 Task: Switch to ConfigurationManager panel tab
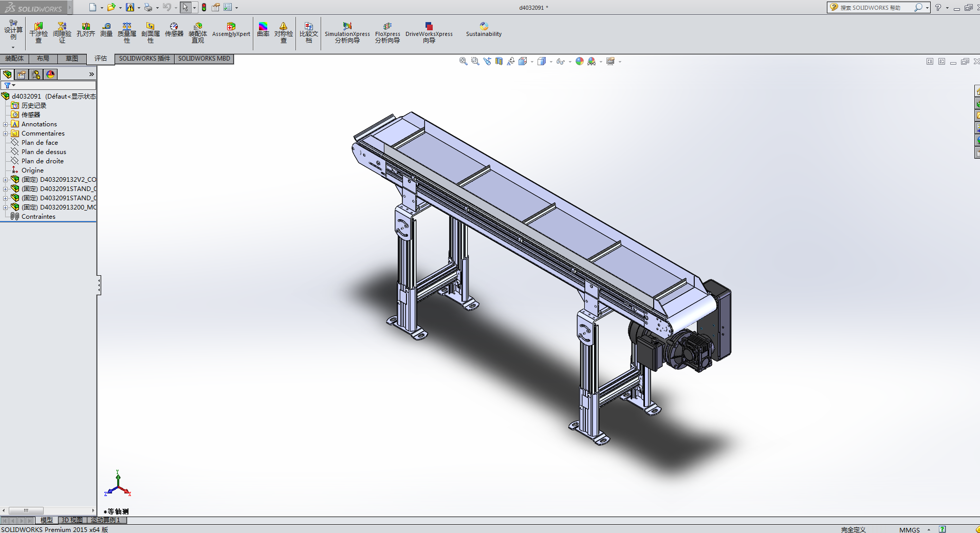pyautogui.click(x=36, y=74)
